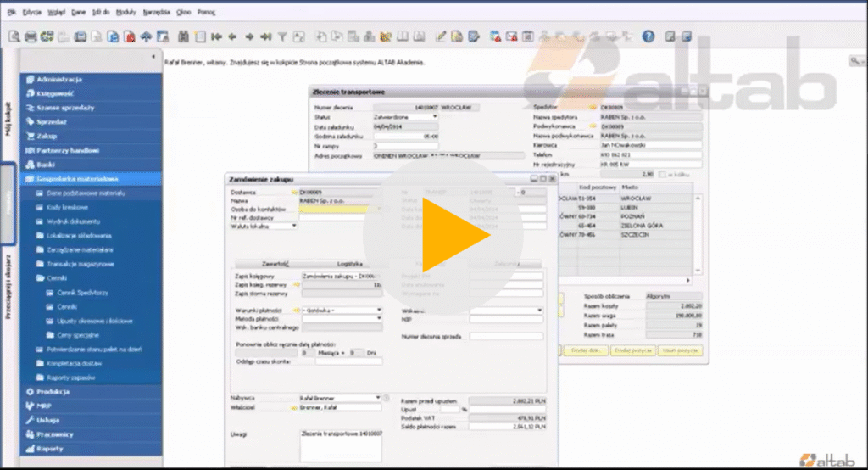Open the Moduły menu

125,12
